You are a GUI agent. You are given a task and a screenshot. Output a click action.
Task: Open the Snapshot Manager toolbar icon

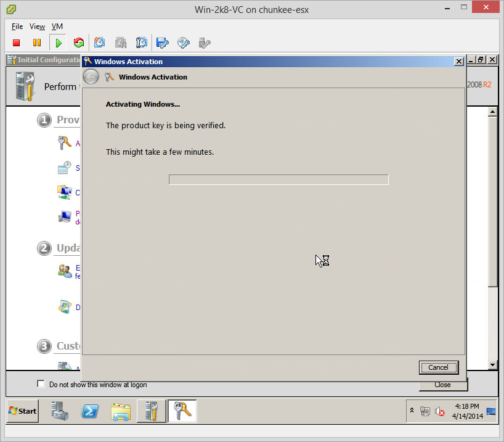point(142,43)
